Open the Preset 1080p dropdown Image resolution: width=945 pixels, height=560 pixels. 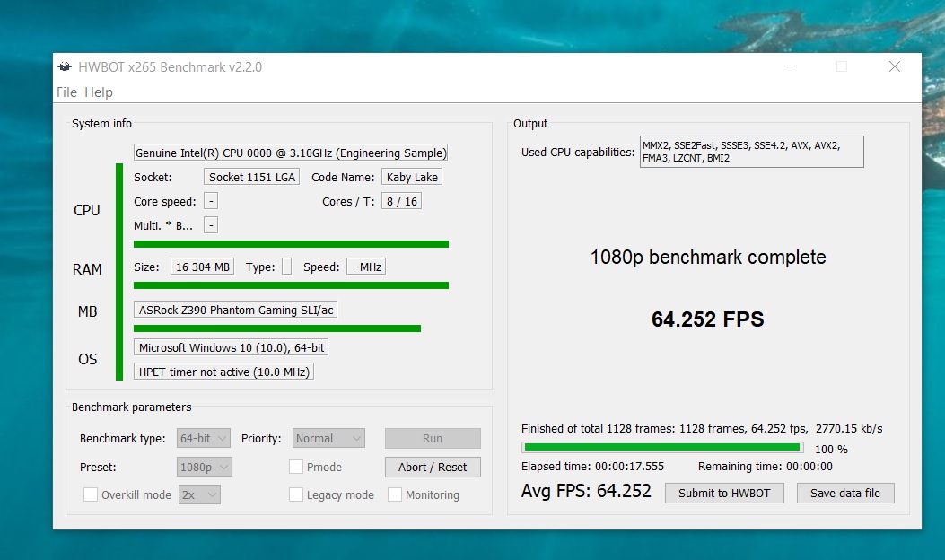point(205,468)
